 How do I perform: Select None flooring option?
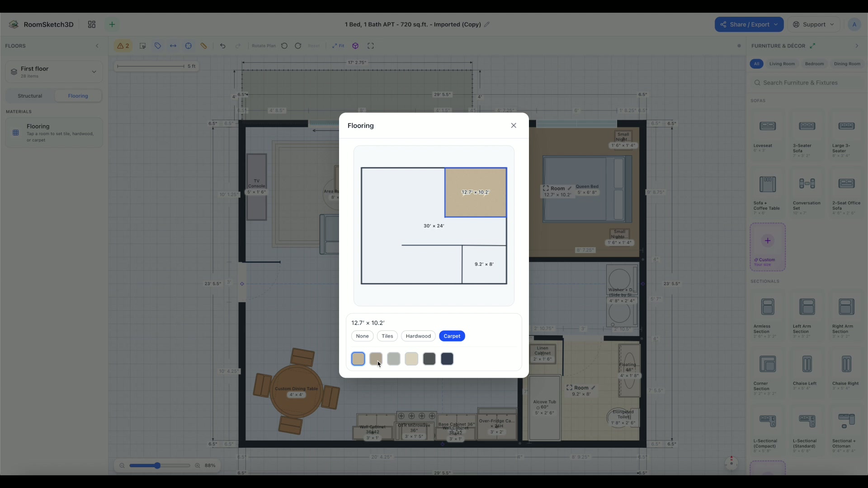[362, 336]
